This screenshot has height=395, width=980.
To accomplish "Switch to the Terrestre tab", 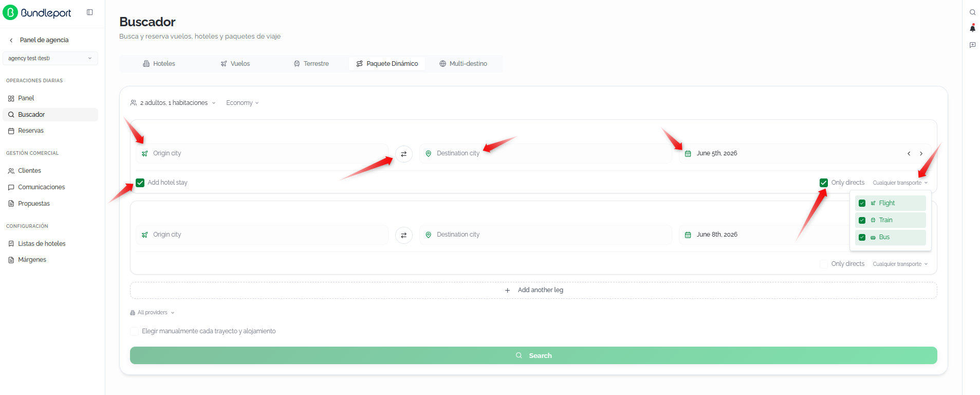I will click(x=311, y=64).
